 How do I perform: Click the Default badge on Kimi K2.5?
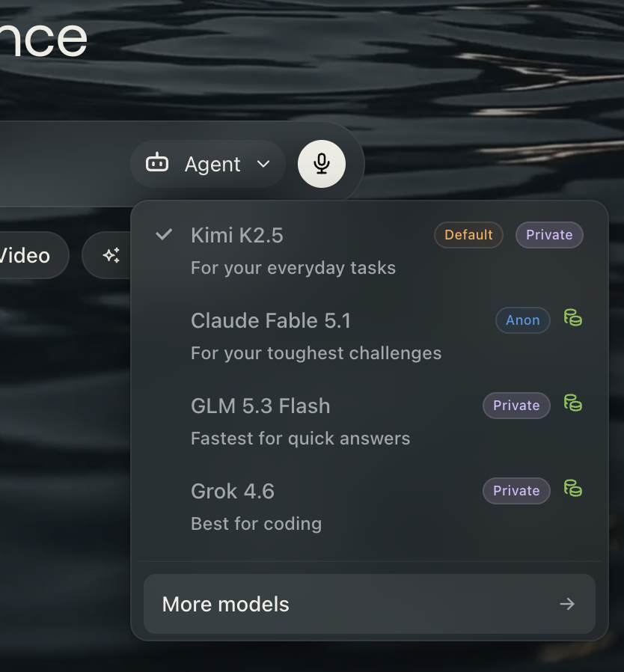point(468,235)
